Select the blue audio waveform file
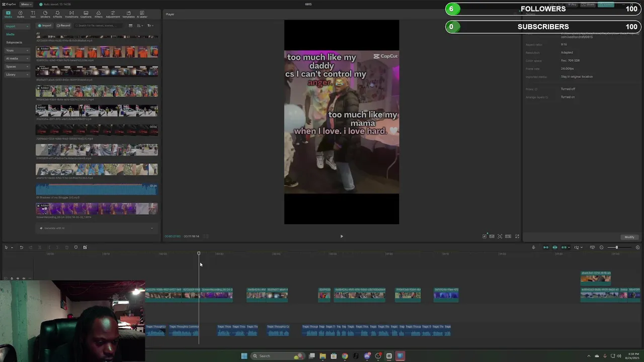 pyautogui.click(x=97, y=189)
